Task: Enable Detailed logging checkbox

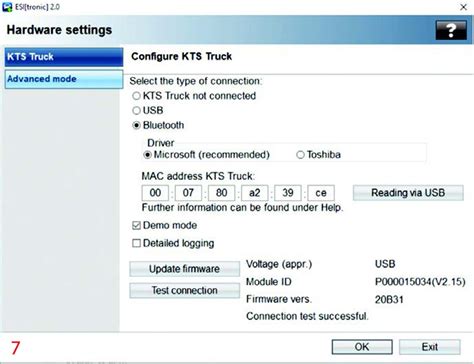Action: (136, 243)
